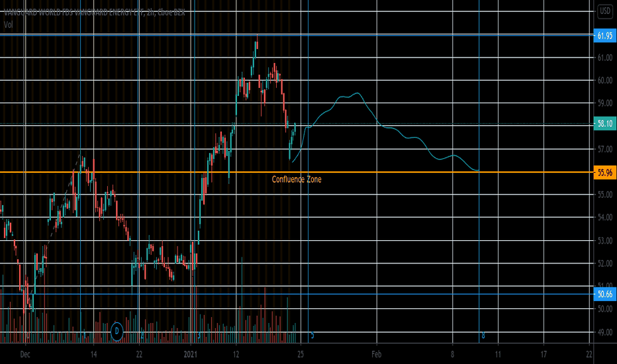Click the 17 date label on time axis
The width and height of the screenshot is (617, 364).
pos(544,355)
